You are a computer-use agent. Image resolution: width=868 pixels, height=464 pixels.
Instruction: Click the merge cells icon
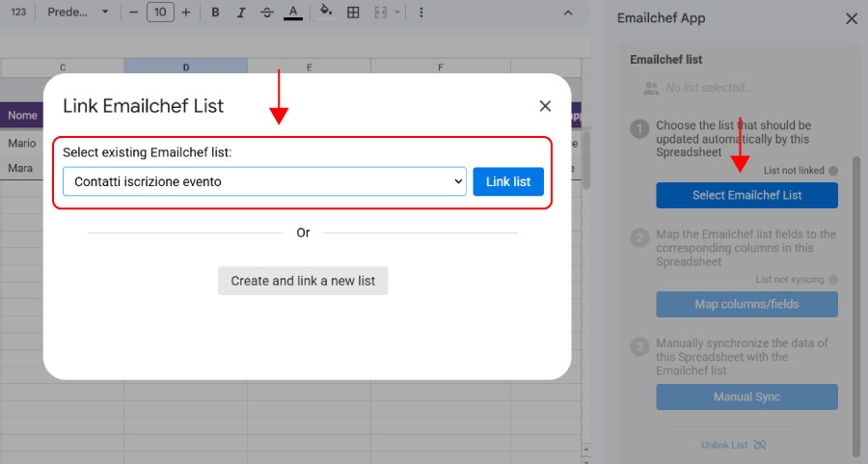[x=383, y=13]
